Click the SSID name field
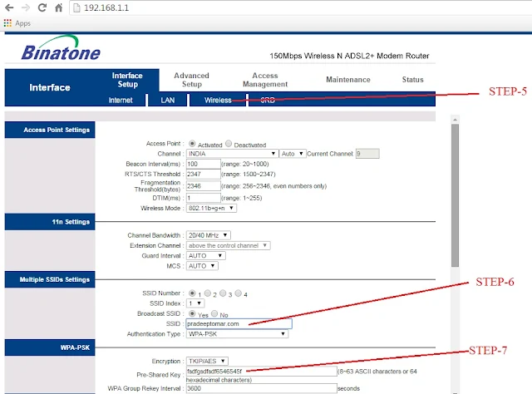The width and height of the screenshot is (532, 394). pos(239,323)
